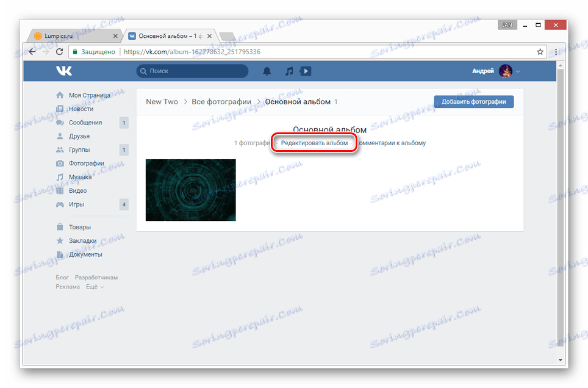The width and height of the screenshot is (588, 388).
Task: Click the film icon beside Видео
Action: [60, 190]
